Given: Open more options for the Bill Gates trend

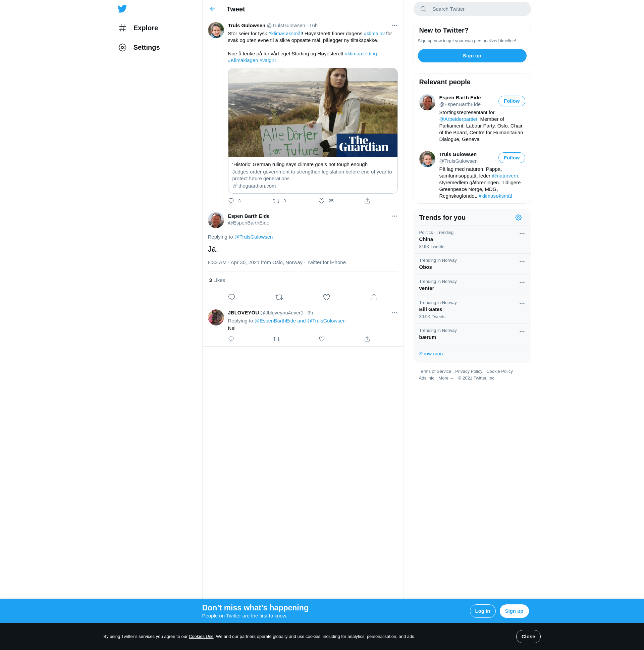Looking at the screenshot, I should [x=522, y=304].
